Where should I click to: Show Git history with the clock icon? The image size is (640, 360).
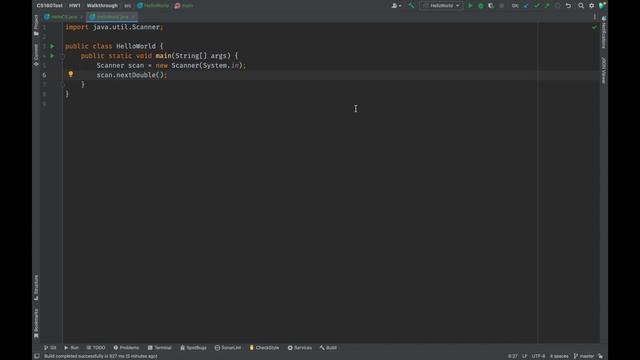558,6
